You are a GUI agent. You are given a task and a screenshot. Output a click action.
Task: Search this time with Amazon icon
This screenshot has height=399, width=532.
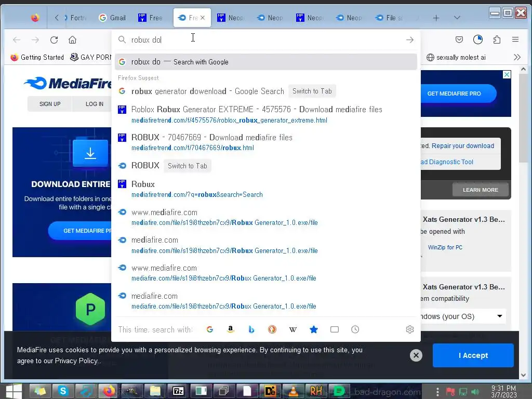(230, 329)
